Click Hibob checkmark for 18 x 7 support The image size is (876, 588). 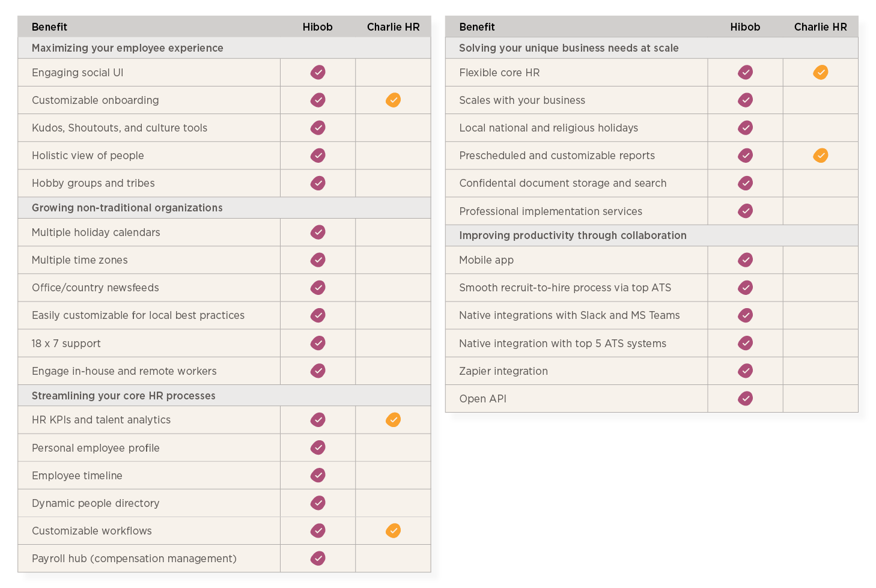point(318,344)
